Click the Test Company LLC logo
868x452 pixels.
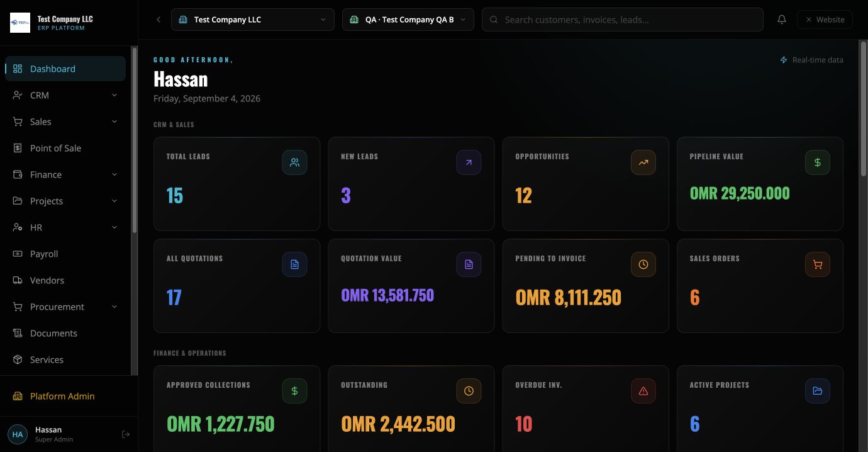pyautogui.click(x=20, y=23)
